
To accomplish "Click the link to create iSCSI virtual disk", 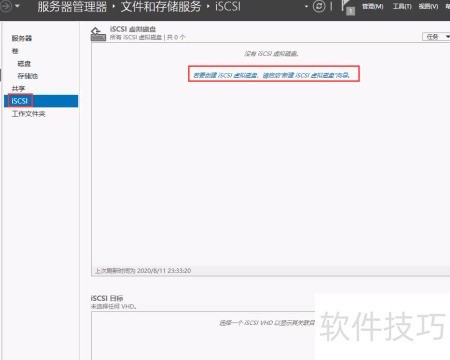I will tap(271, 75).
